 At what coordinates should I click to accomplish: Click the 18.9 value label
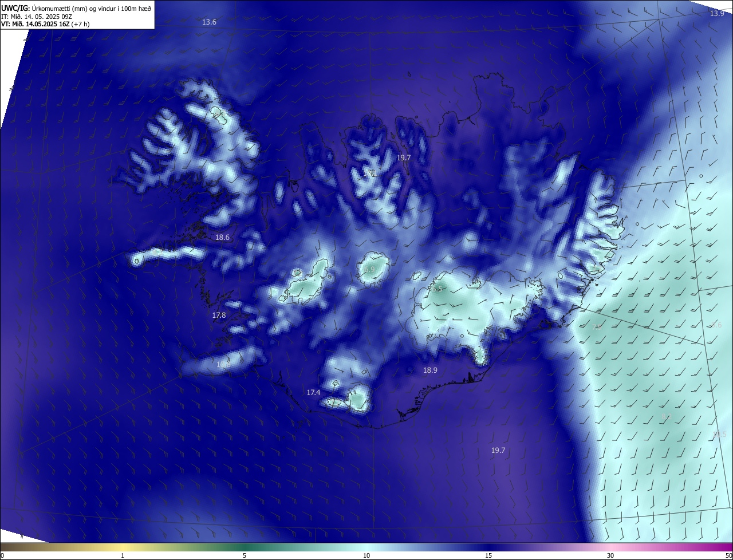tap(430, 370)
